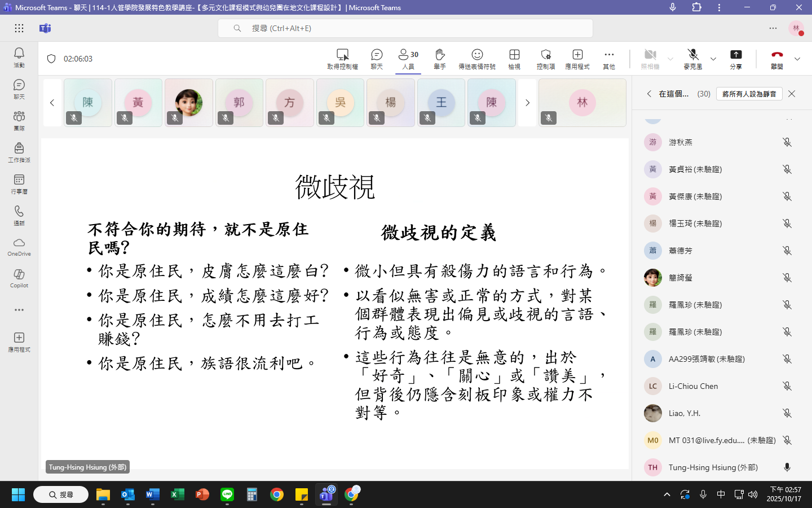Open the chat (聊天) panel in meeting toolbar
Viewport: 812px width, 508px height.
(x=376, y=58)
